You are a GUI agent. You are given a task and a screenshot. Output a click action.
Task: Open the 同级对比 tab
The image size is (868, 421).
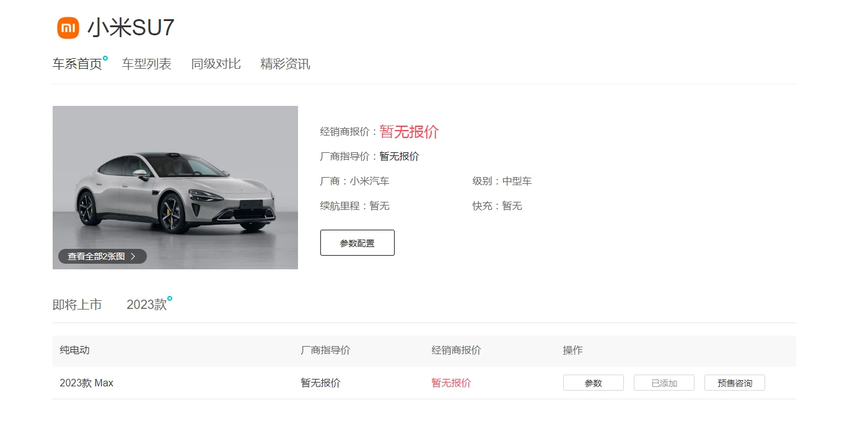pyautogui.click(x=216, y=64)
